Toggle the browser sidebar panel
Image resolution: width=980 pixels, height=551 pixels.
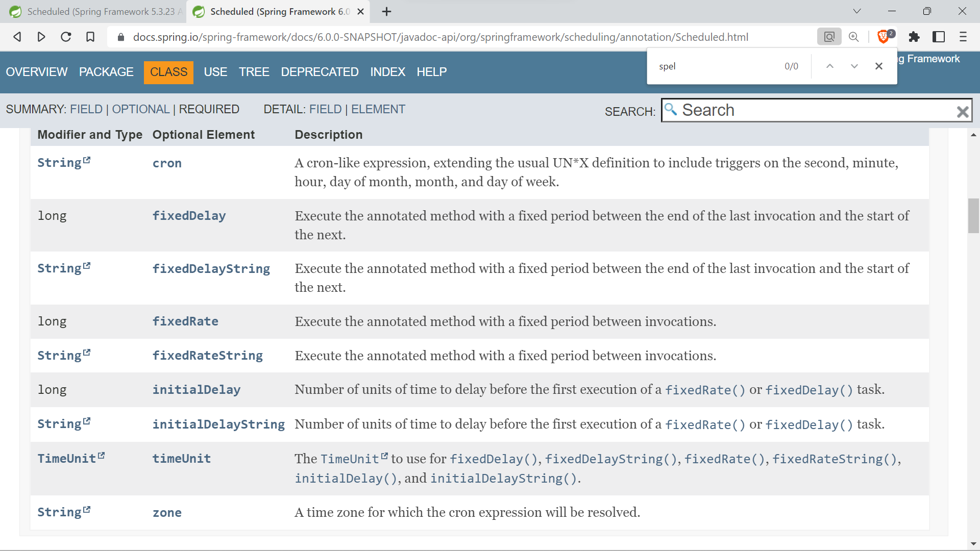[x=939, y=37]
